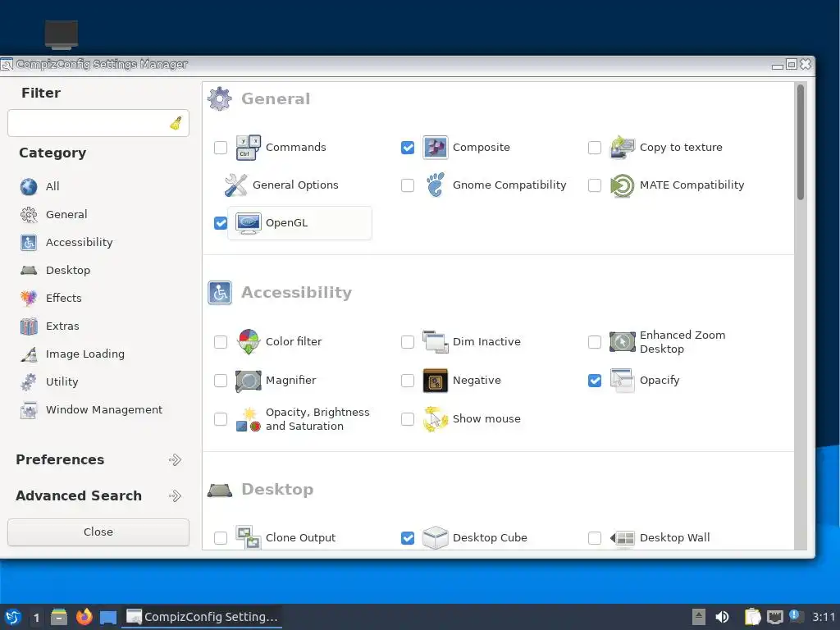Enable the Enhanced Zoom Desktop checkbox
The width and height of the screenshot is (840, 630).
coord(595,342)
